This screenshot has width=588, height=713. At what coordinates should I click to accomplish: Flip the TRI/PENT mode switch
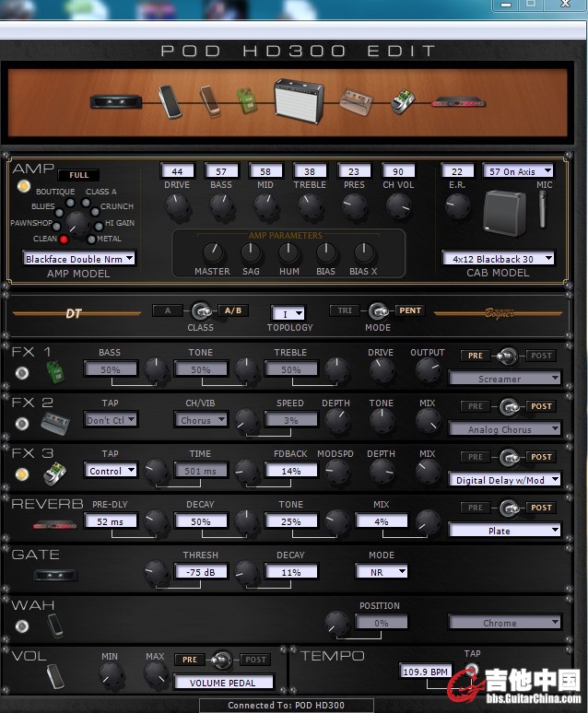pos(378,311)
